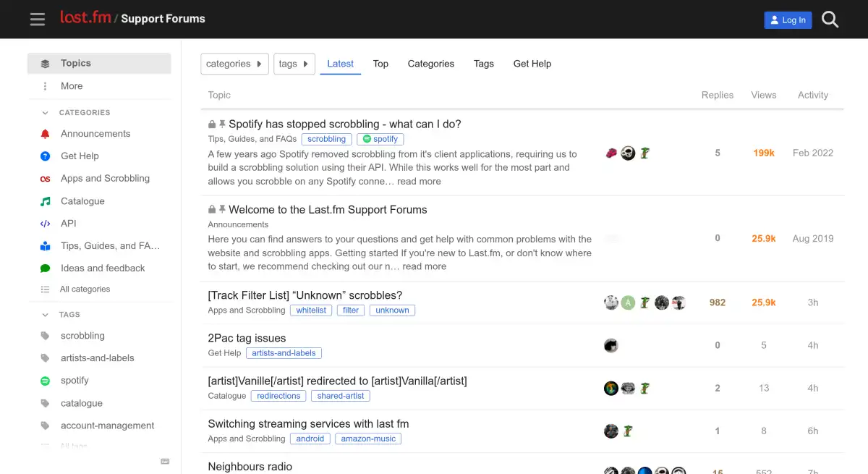The width and height of the screenshot is (868, 474).
Task: Collapse the Tags sidebar section
Action: [x=69, y=315]
